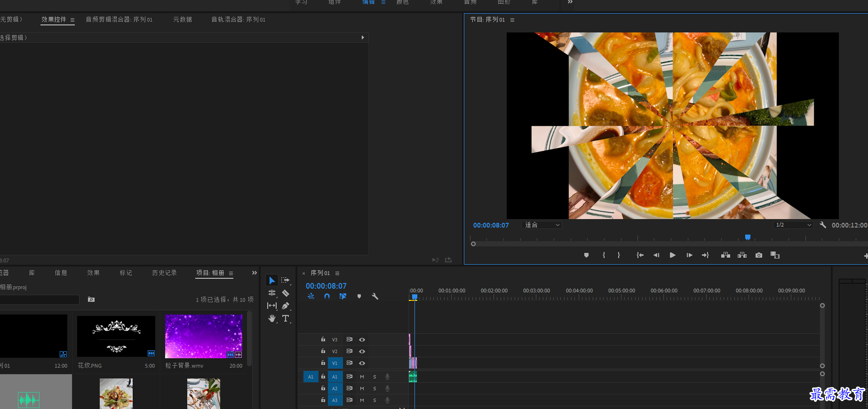Play the sequence in Program monitor
Screen dimensions: 868x409
point(673,255)
